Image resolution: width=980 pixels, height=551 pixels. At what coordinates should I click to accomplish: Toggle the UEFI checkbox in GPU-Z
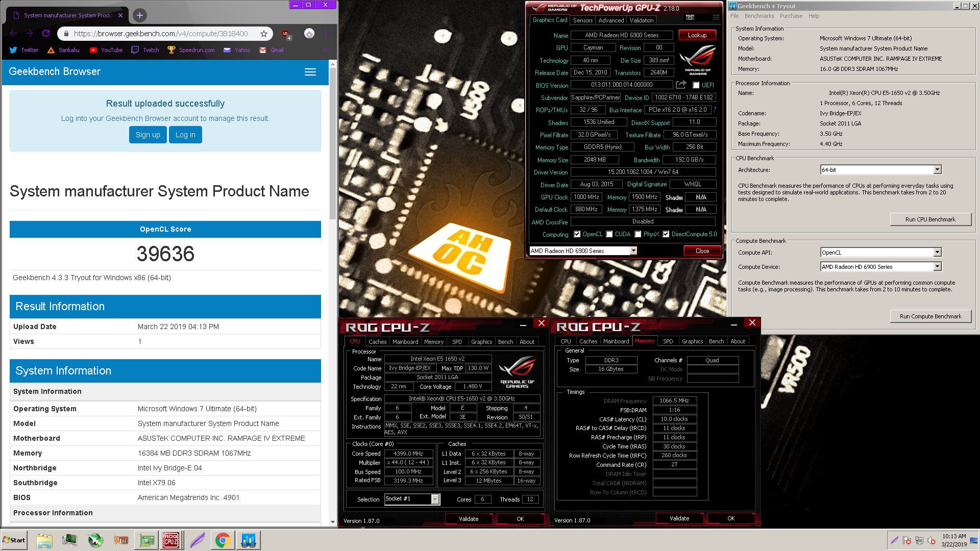[x=696, y=85]
